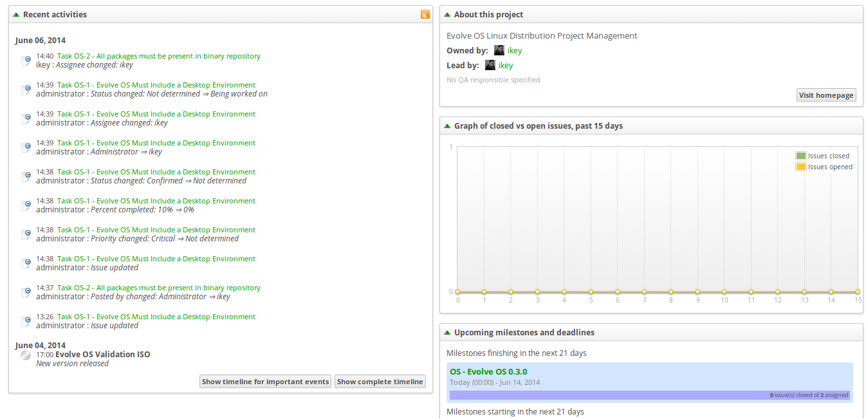Viewport: 868px width, 419px height.
Task: Open the 13:26 Task OS-1 link
Action: pyautogui.click(x=156, y=317)
